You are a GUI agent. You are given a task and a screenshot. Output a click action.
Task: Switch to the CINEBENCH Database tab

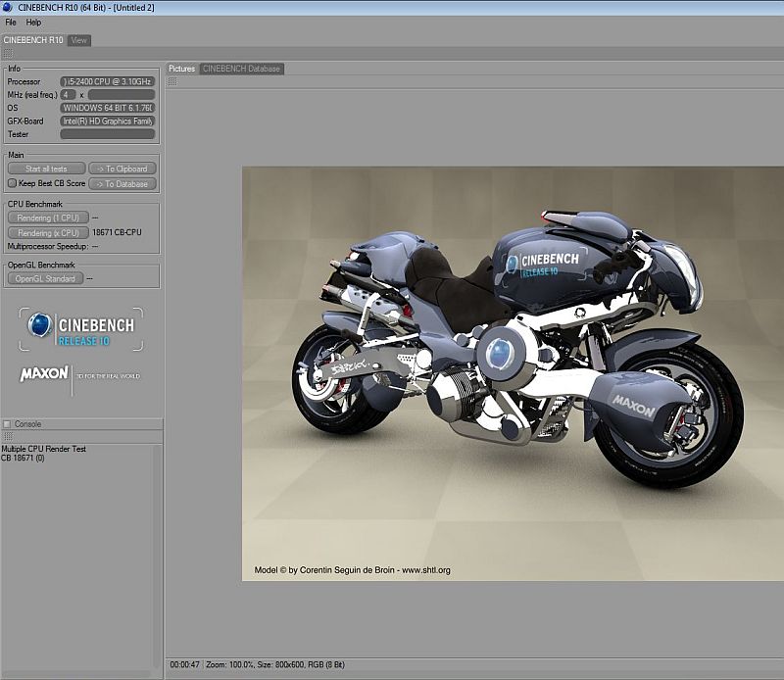pyautogui.click(x=241, y=69)
